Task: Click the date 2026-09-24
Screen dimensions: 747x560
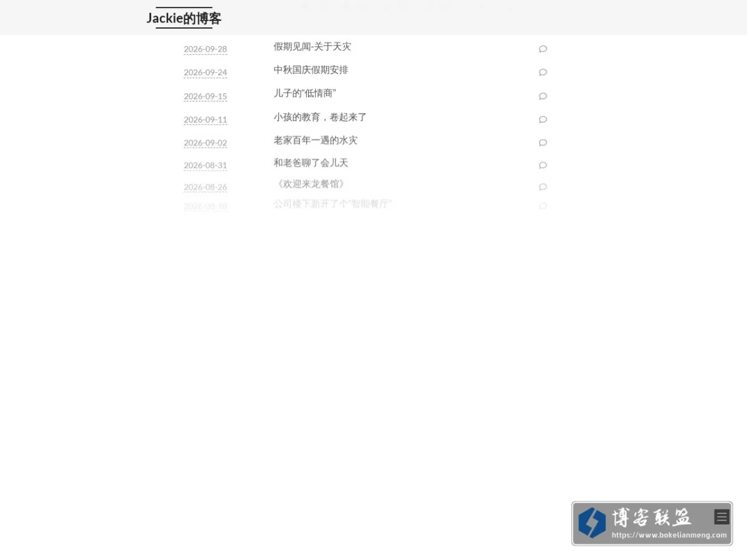Action: [205, 73]
